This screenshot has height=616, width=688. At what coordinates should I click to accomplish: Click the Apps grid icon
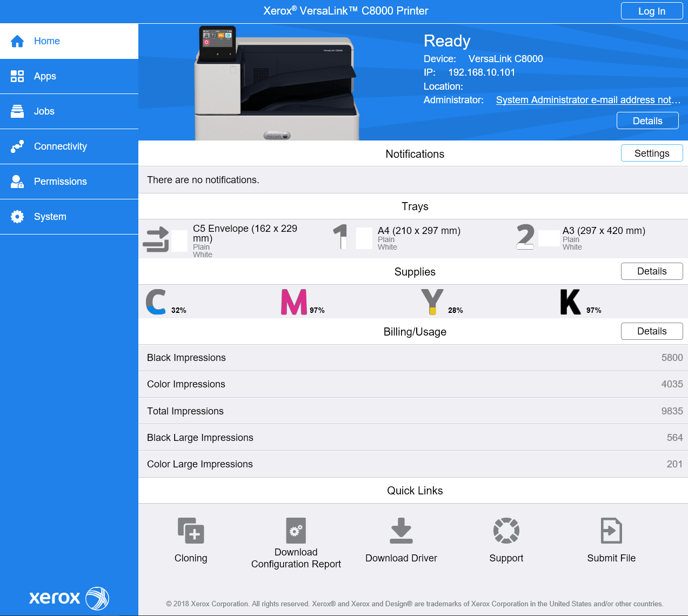tap(17, 76)
